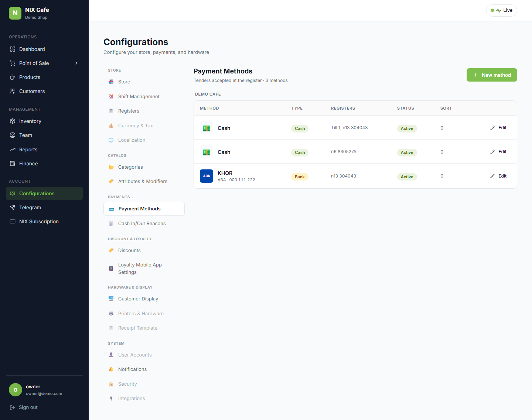Click the Attributes & Modifiers tag icon
This screenshot has width=532, height=420.
coord(111,181)
